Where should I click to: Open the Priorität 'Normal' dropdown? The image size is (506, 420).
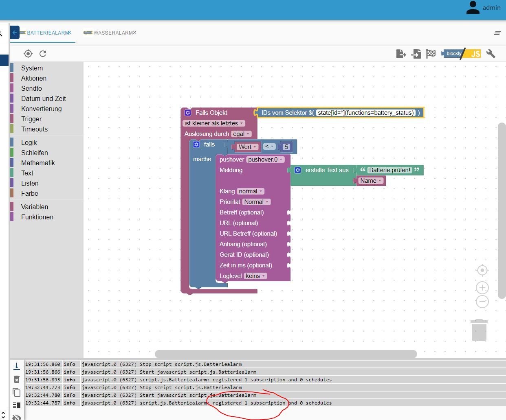pyautogui.click(x=256, y=202)
